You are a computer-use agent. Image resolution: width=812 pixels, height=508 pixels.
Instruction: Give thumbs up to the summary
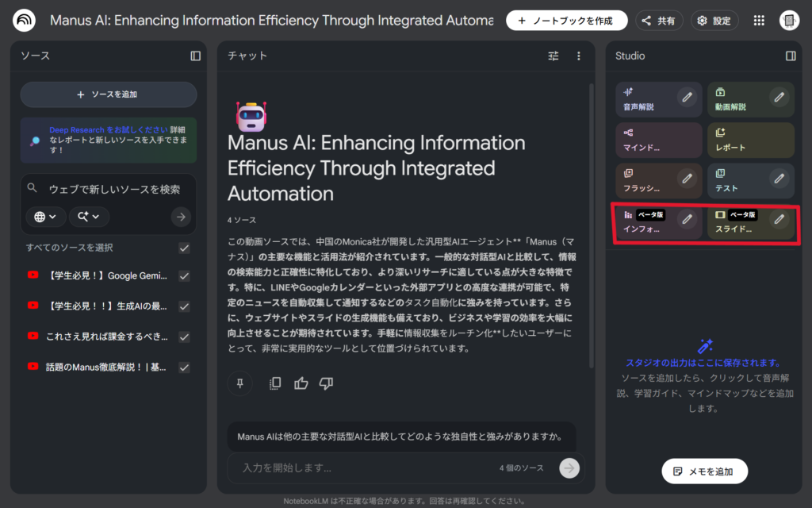pos(301,383)
